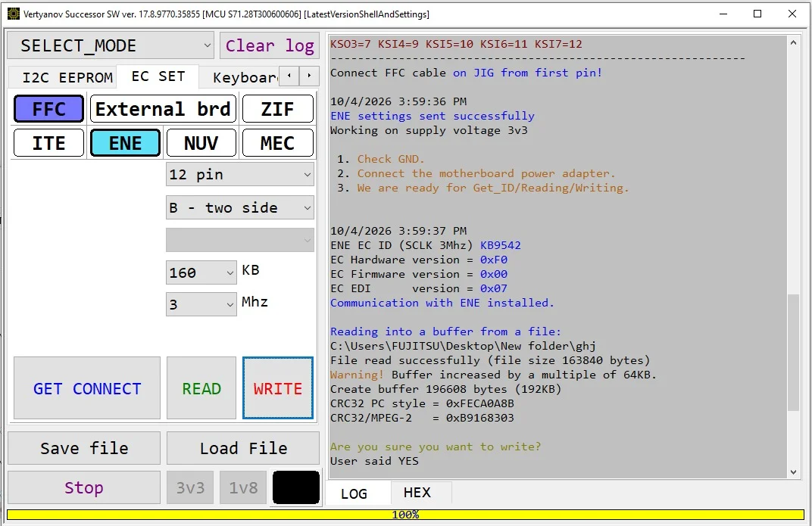Choose the MEC chip type
Viewport: 812px width, 526px height.
click(x=277, y=143)
